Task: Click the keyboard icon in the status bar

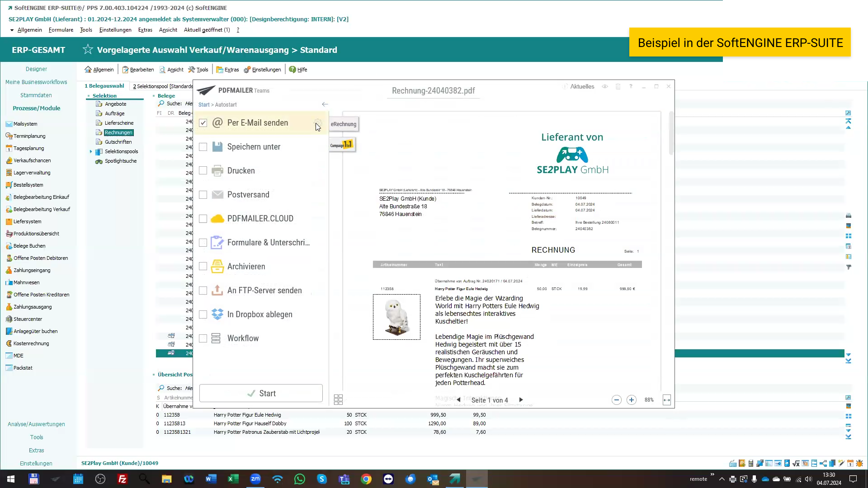Action: [733, 463]
